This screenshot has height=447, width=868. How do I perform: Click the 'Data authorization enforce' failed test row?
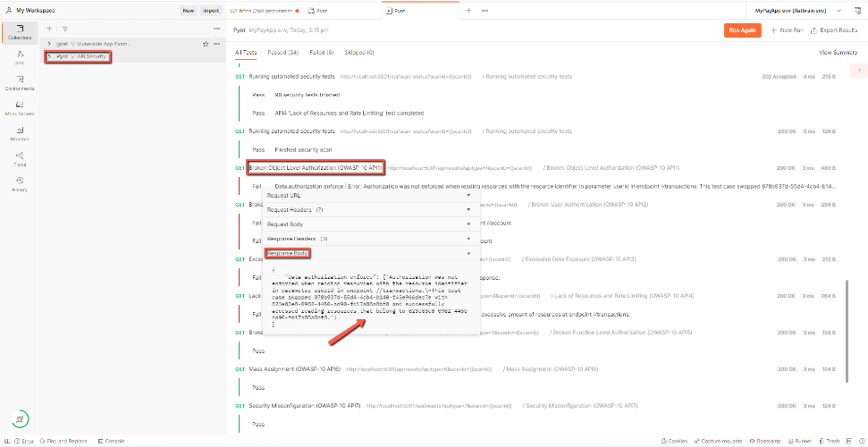[543, 186]
